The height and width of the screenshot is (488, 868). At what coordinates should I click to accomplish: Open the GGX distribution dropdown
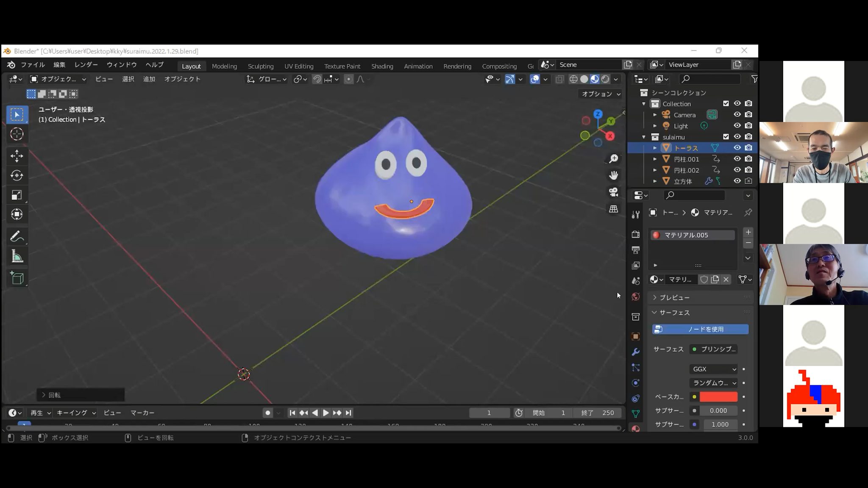(714, 369)
